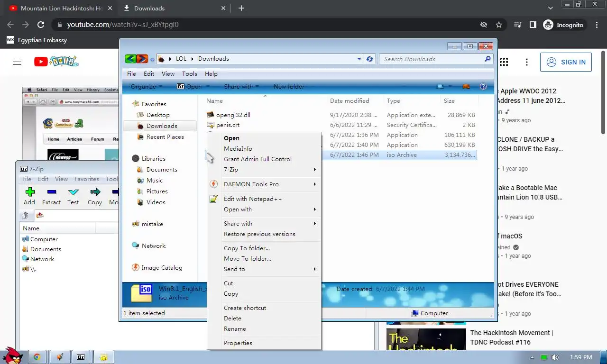607x364 pixels.
Task: Select Recent Places in the sidebar
Action: tap(165, 137)
